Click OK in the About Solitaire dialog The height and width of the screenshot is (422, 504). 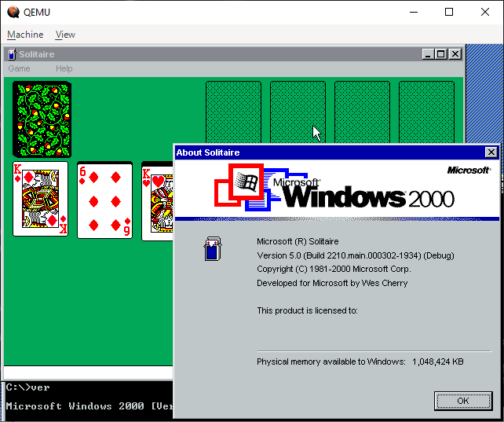[x=463, y=401]
